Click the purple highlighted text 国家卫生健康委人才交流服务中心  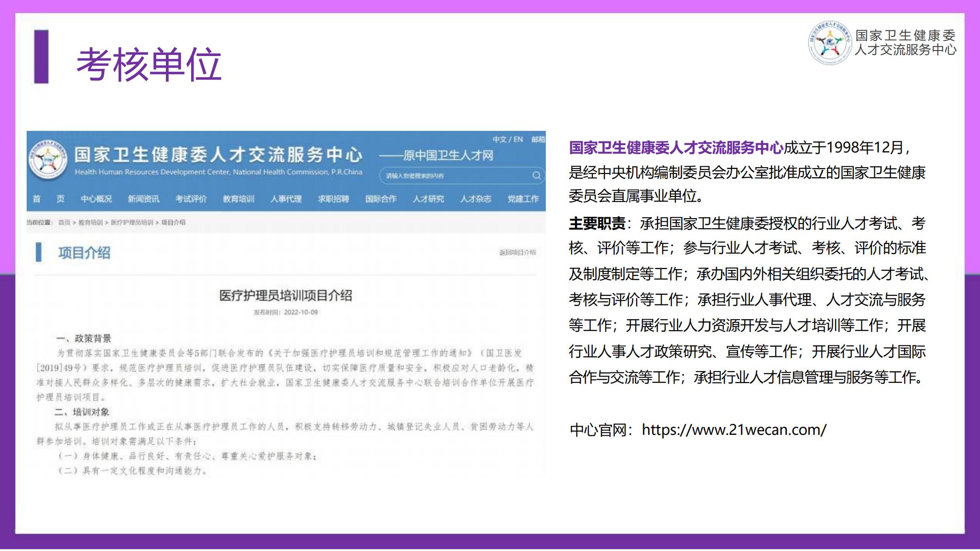[676, 148]
